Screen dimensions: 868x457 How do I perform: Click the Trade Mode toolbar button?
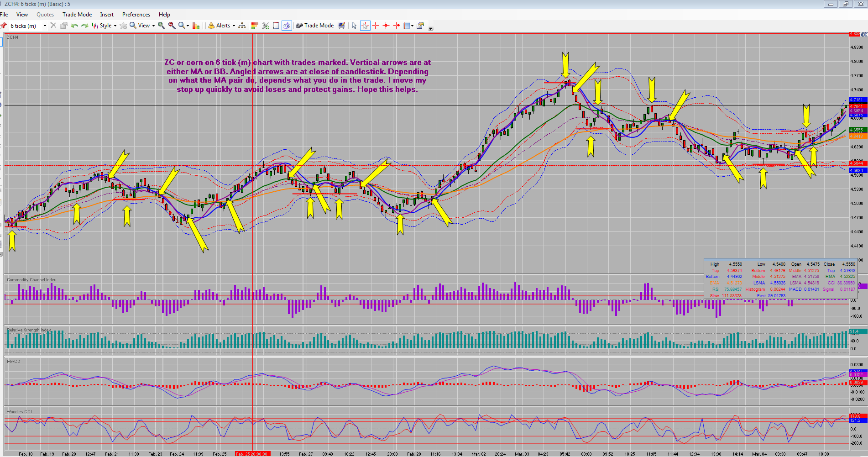[x=315, y=26]
